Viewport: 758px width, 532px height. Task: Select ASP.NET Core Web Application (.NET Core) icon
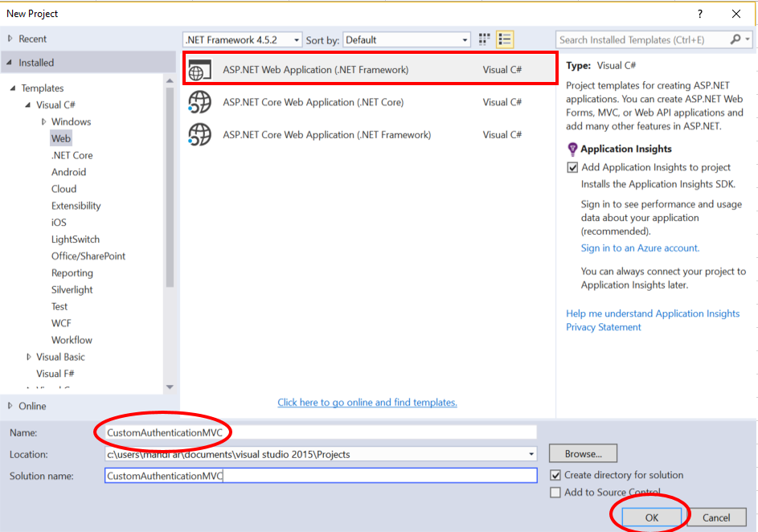199,102
